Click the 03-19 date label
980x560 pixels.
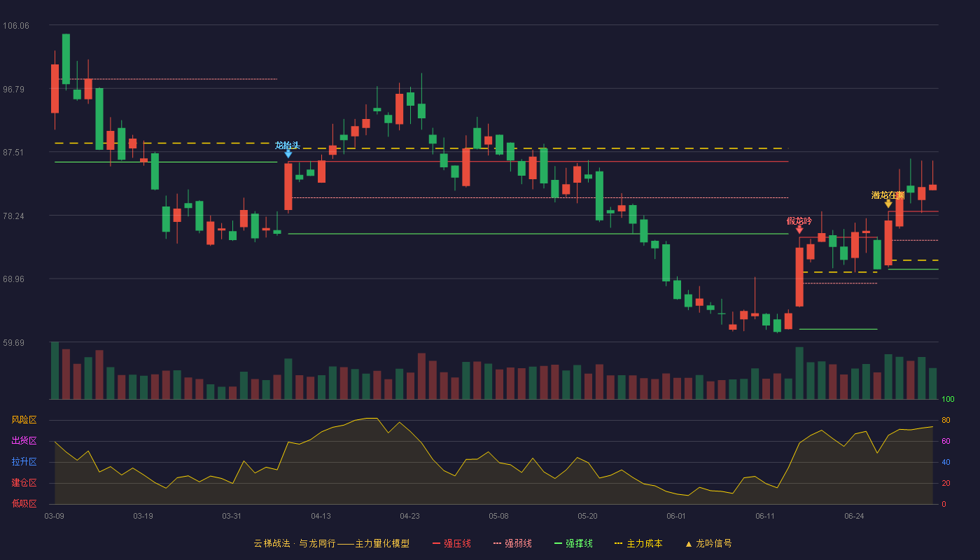[x=143, y=516]
